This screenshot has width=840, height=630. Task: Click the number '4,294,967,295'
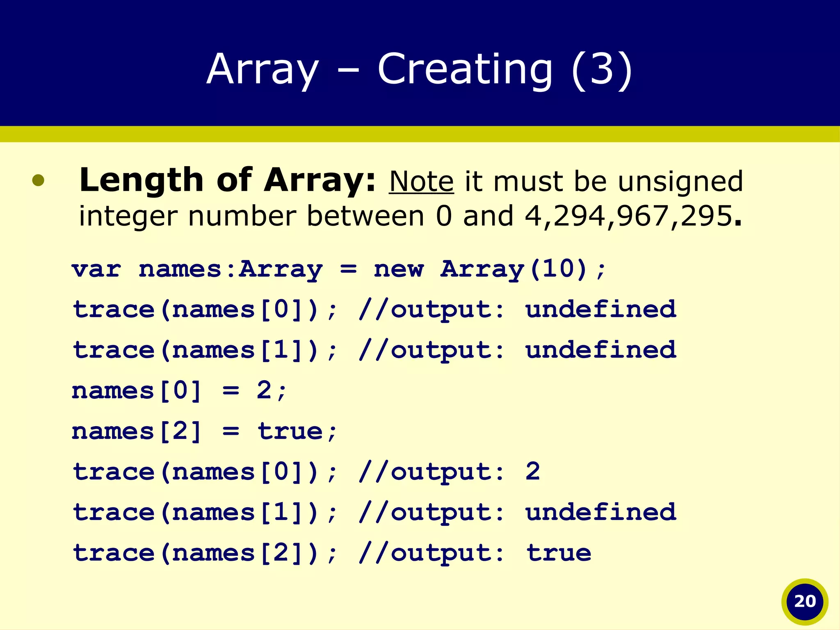628,216
